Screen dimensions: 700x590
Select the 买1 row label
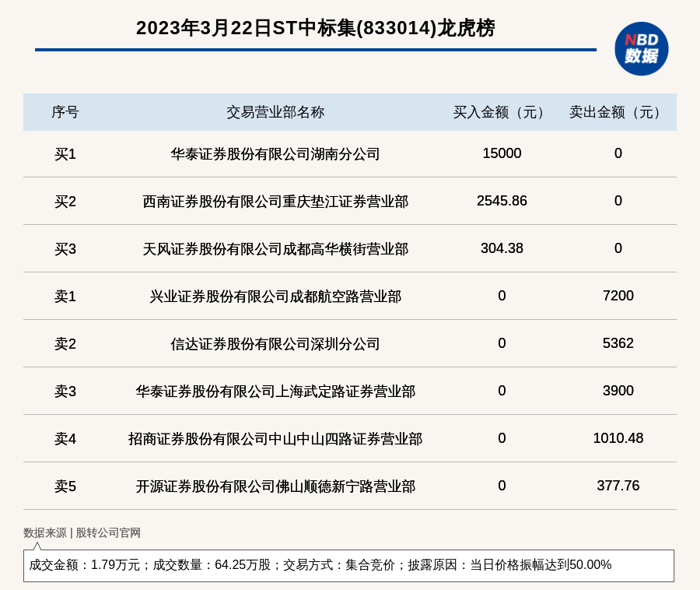click(65, 154)
